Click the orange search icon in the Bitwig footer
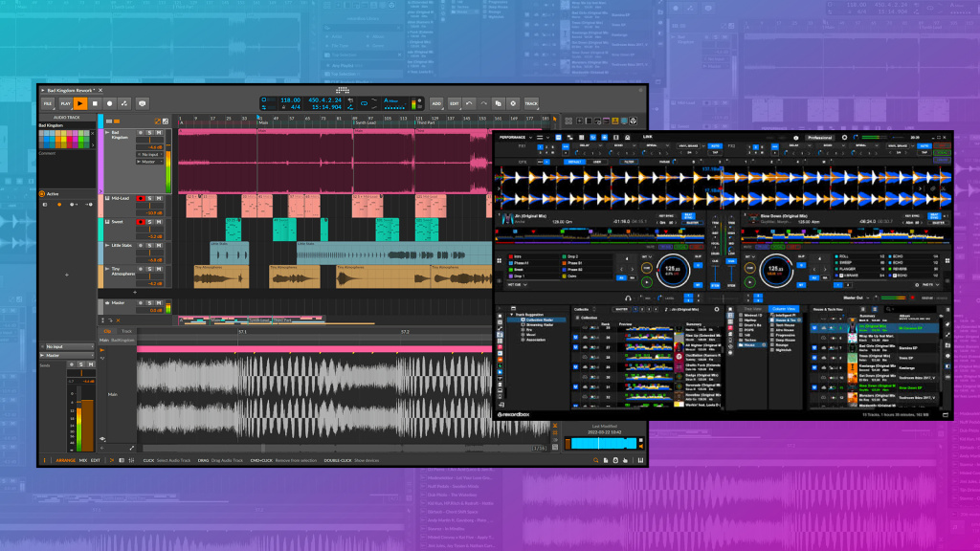Image resolution: width=980 pixels, height=551 pixels. click(595, 460)
